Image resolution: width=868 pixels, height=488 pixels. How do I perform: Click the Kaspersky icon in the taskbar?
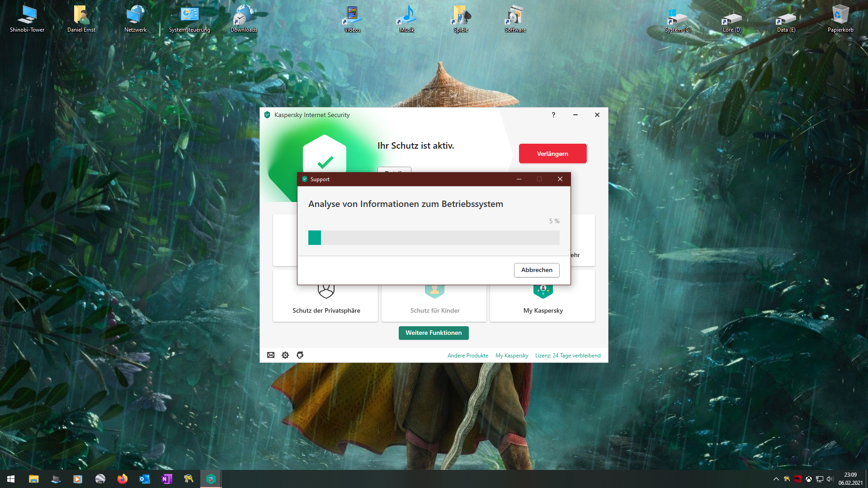(211, 479)
